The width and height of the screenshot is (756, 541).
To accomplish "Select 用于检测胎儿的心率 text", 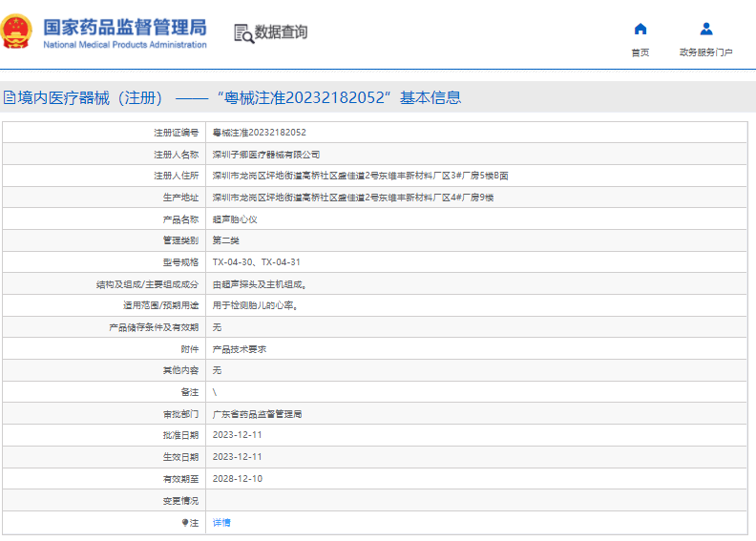I will tap(255, 305).
